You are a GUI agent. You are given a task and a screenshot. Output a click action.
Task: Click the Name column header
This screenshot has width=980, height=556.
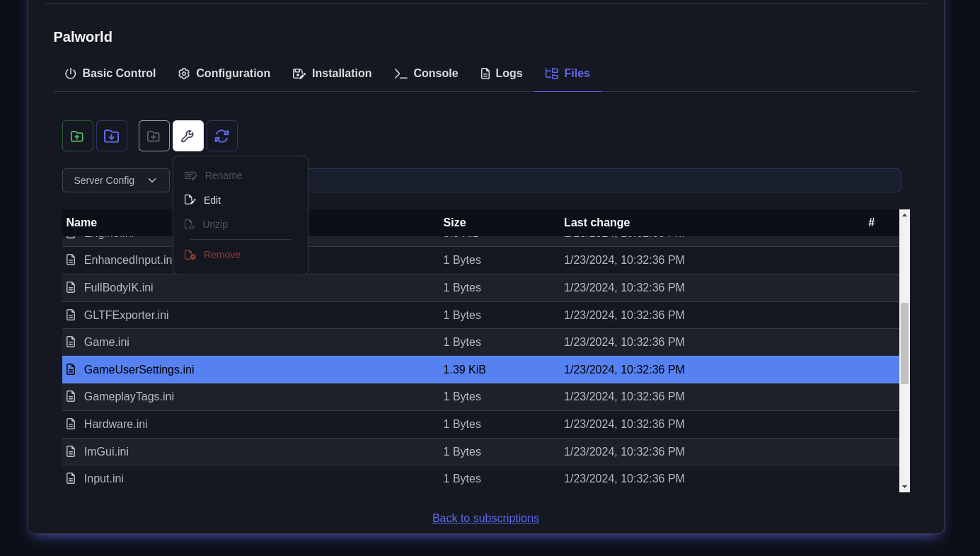click(x=81, y=222)
